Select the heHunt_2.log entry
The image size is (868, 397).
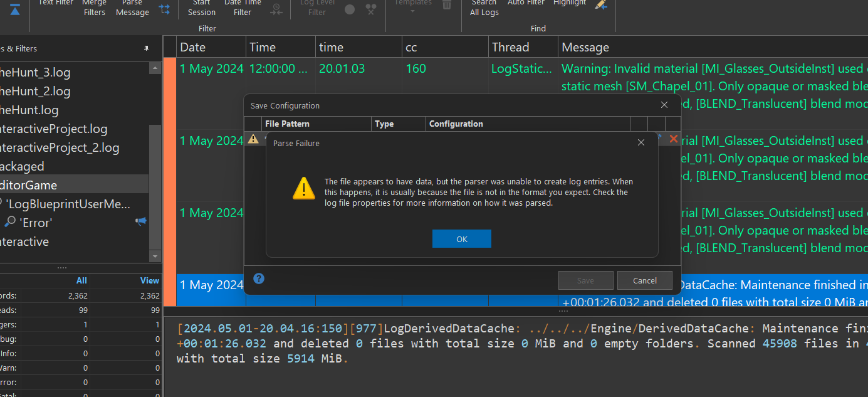[x=35, y=91]
